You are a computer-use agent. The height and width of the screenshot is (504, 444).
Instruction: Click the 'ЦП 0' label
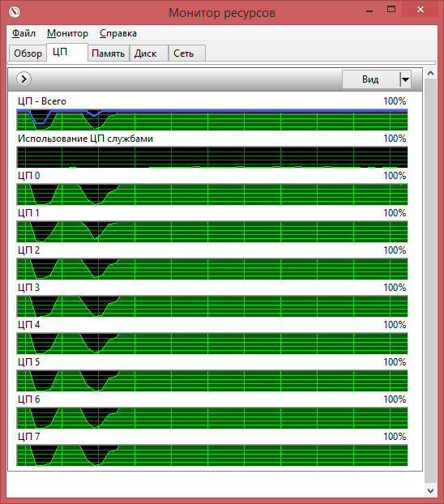coord(28,176)
